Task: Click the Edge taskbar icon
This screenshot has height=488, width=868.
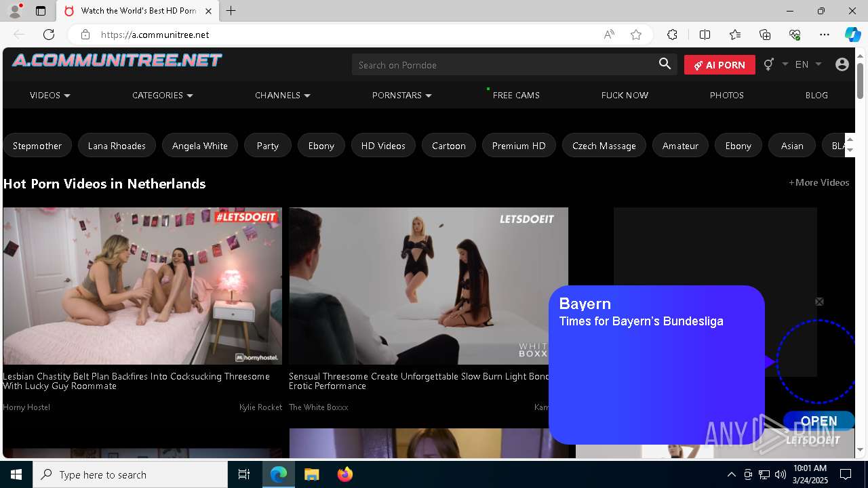Action: coord(279,474)
